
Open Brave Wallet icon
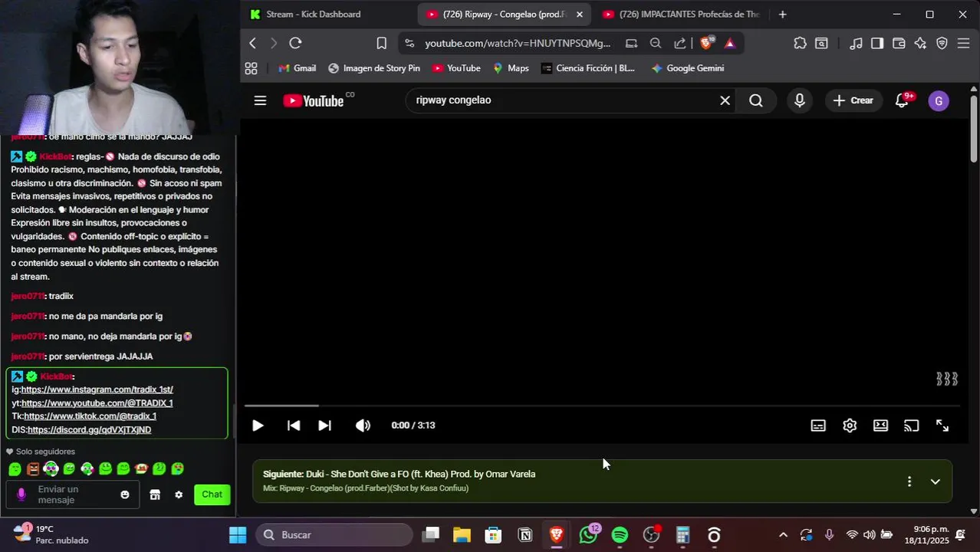899,43
